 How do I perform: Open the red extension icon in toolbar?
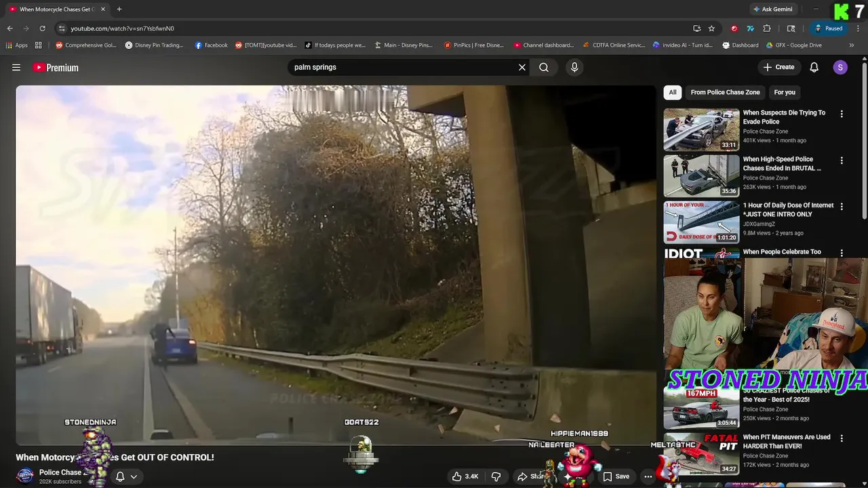pos(734,28)
